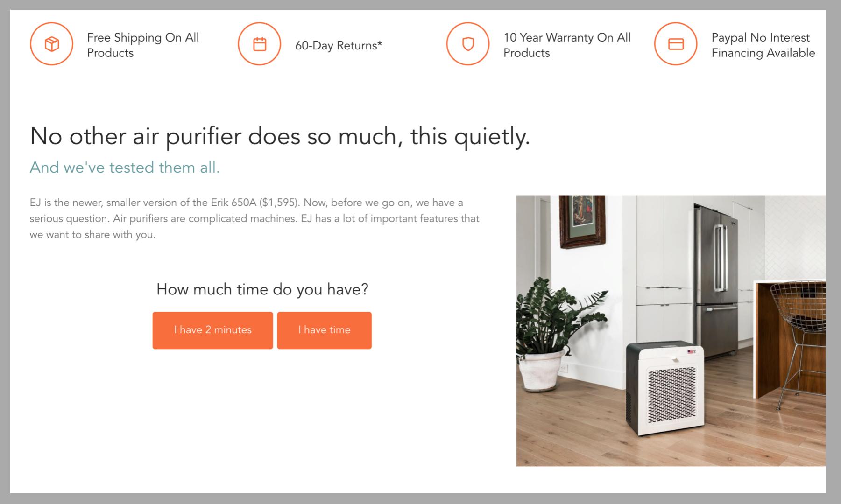The width and height of the screenshot is (841, 504).
Task: Click "10 Year Warranty On All Products" text
Action: [567, 45]
